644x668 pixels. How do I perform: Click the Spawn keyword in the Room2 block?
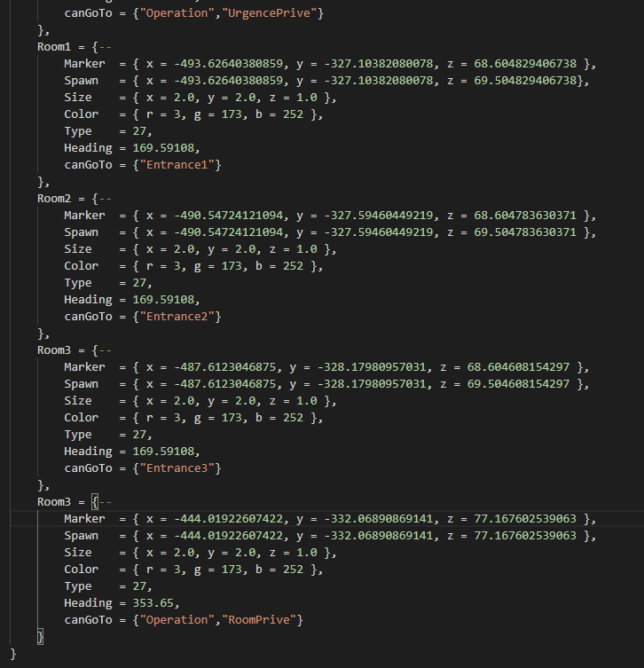coord(81,232)
